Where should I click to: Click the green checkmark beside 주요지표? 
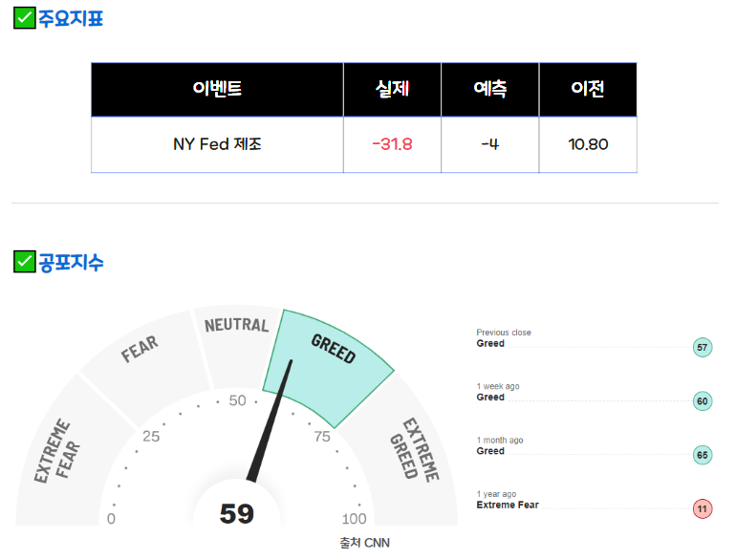coord(25,18)
